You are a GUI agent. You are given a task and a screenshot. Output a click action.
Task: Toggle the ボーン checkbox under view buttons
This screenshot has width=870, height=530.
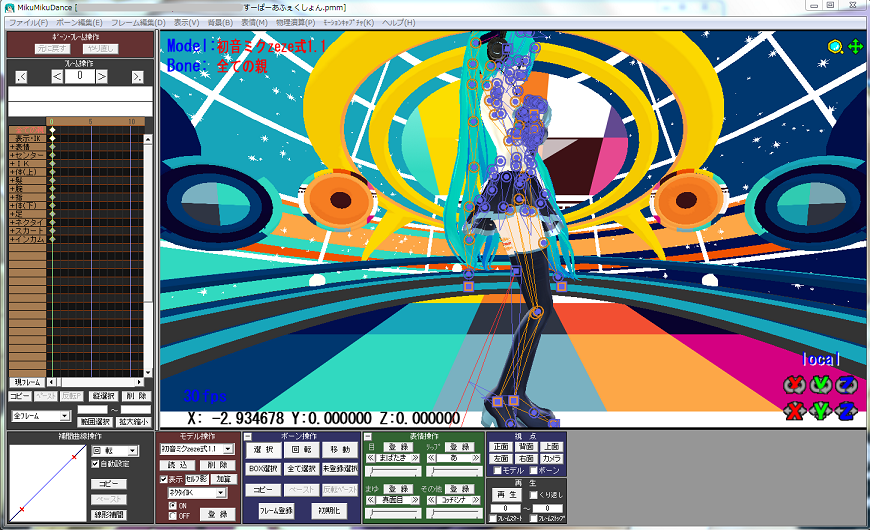(x=533, y=471)
